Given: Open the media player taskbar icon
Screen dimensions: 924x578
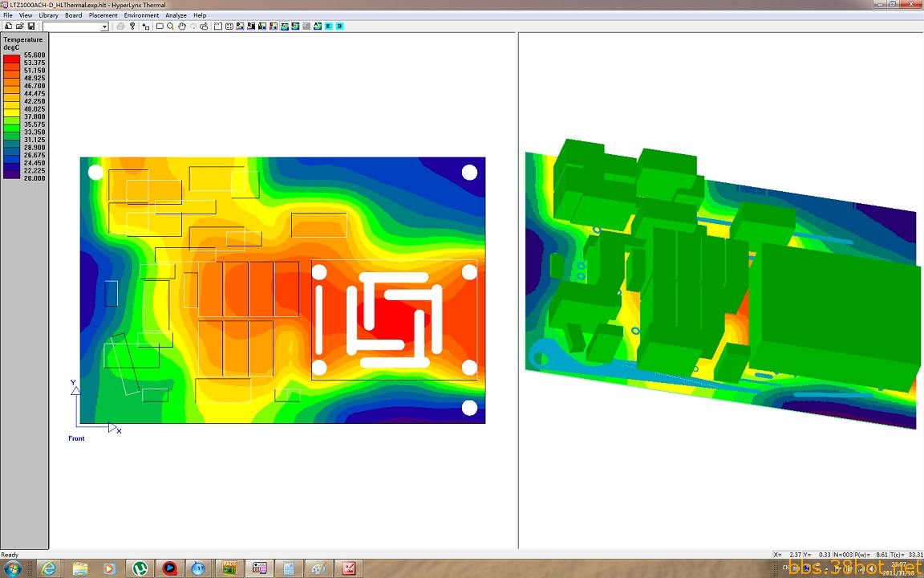Looking at the screenshot, I should coord(110,568).
